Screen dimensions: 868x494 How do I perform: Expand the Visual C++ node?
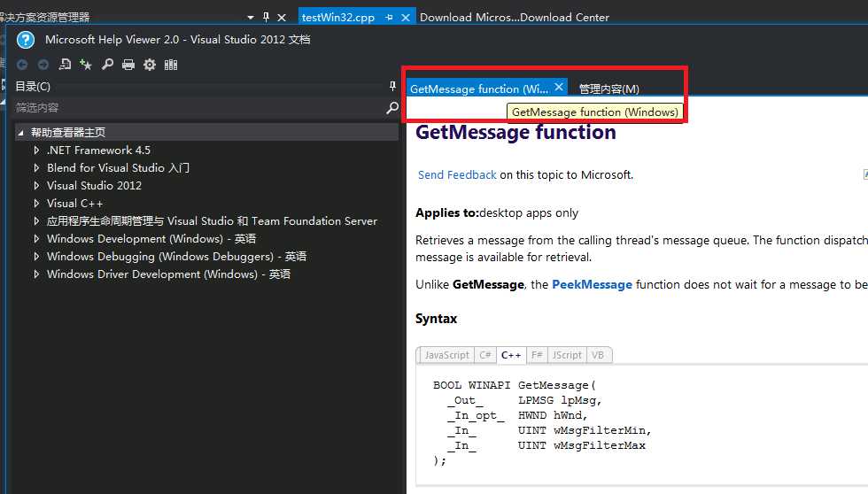tap(36, 203)
